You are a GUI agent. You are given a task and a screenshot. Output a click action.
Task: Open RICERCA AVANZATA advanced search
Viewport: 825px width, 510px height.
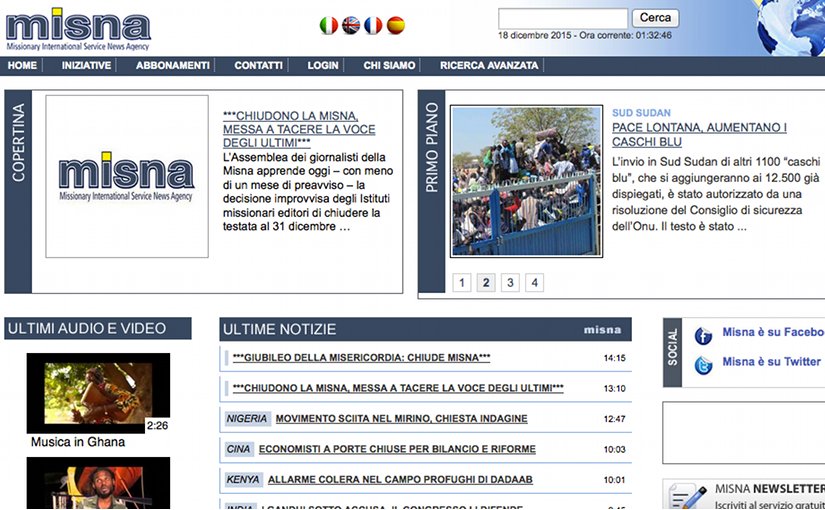[489, 65]
